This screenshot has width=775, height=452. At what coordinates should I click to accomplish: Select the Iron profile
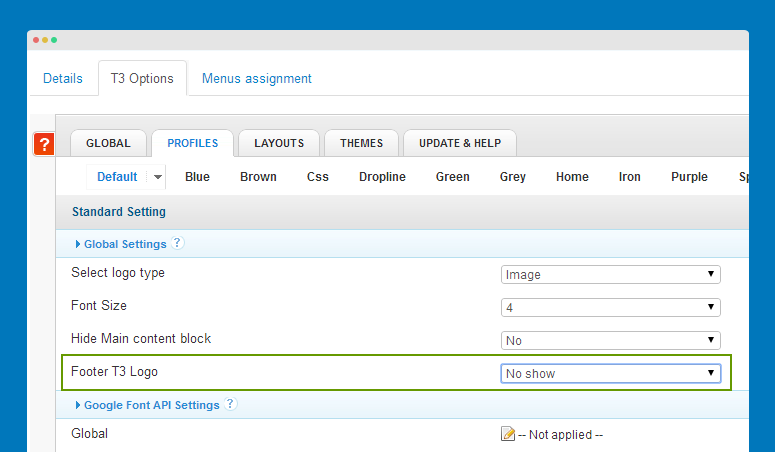coord(629,177)
